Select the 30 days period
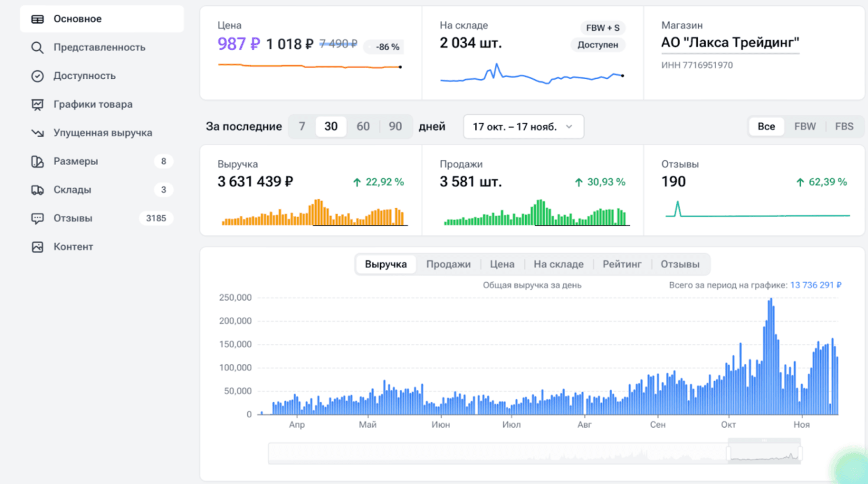868x484 pixels. tap(331, 127)
